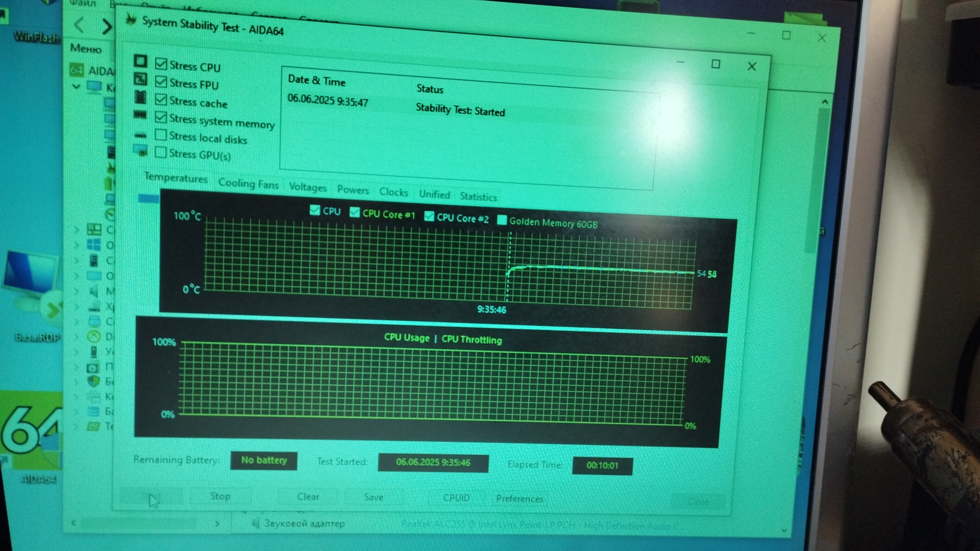
Task: Toggle CPU Core #1 graph checkbox
Action: (x=355, y=212)
